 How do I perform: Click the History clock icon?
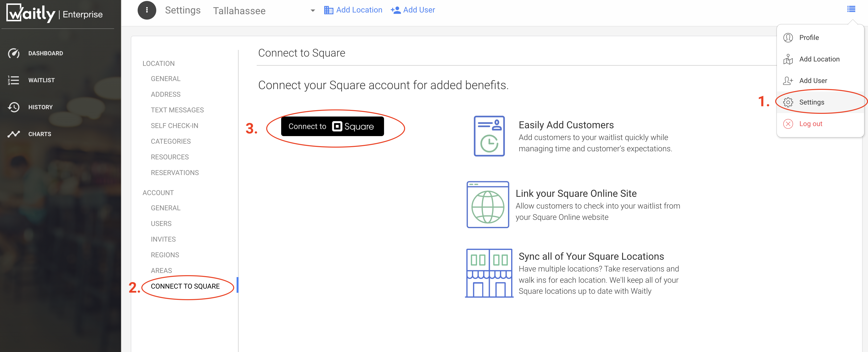tap(13, 107)
